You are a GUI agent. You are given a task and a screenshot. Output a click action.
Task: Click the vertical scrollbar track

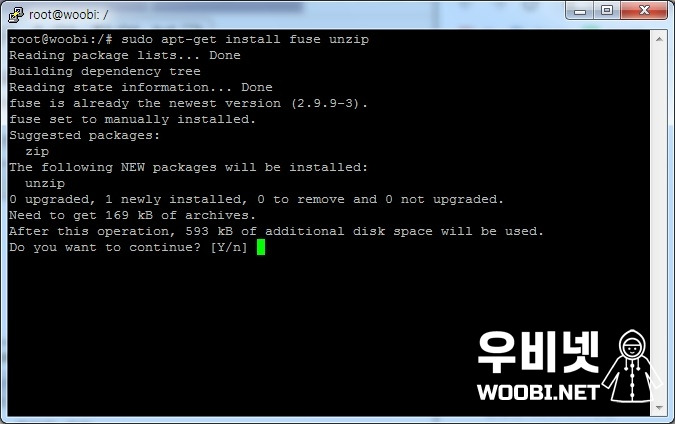click(x=659, y=223)
